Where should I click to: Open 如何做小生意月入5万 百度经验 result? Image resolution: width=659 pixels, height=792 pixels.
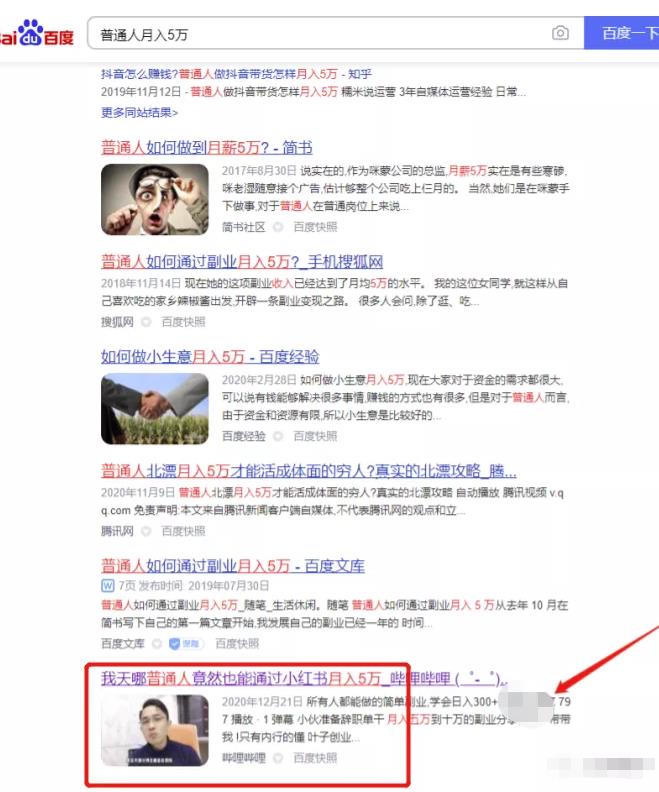(210, 357)
